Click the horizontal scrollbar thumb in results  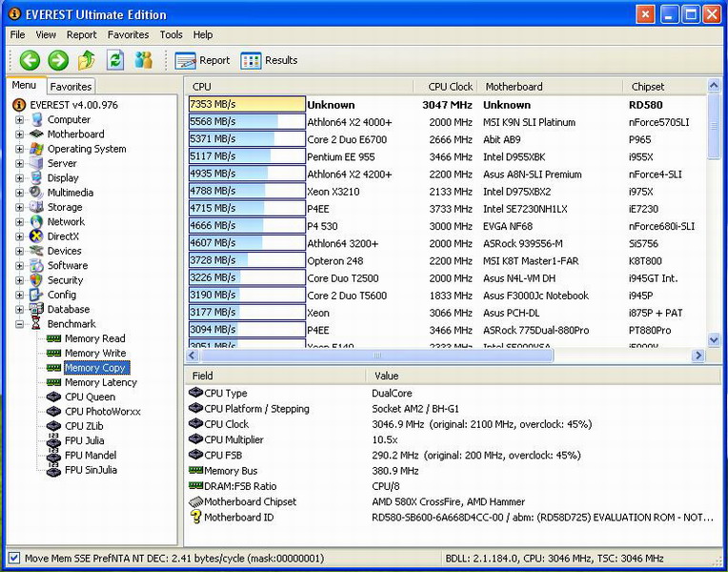click(377, 356)
